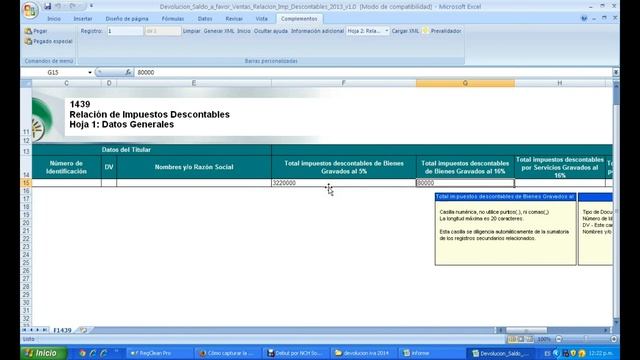Zoom in with the plus button
This screenshot has width=640, height=360.
tap(614, 339)
